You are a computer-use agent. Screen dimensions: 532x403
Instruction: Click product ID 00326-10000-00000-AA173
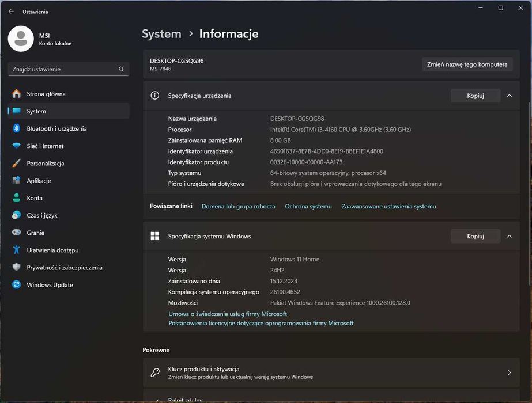click(x=306, y=162)
